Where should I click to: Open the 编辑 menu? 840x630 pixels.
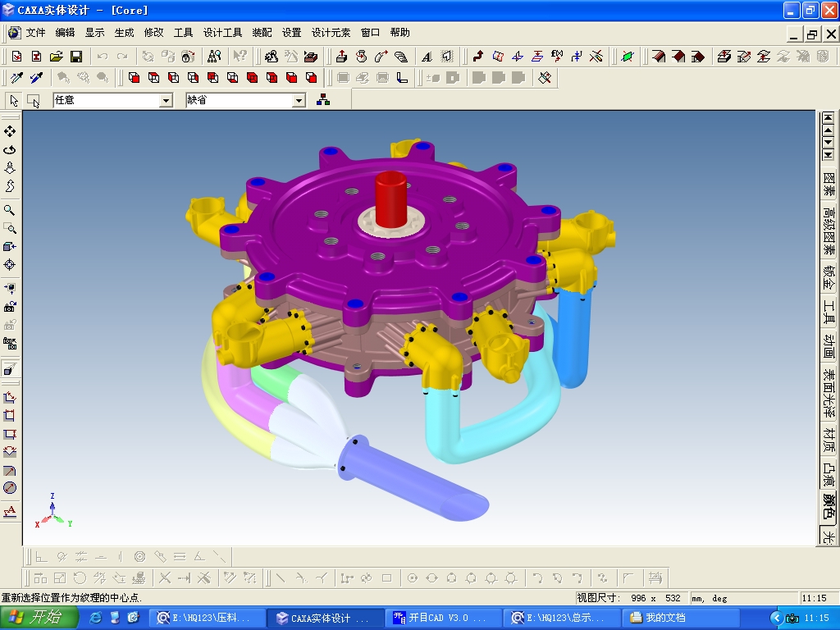pyautogui.click(x=65, y=33)
